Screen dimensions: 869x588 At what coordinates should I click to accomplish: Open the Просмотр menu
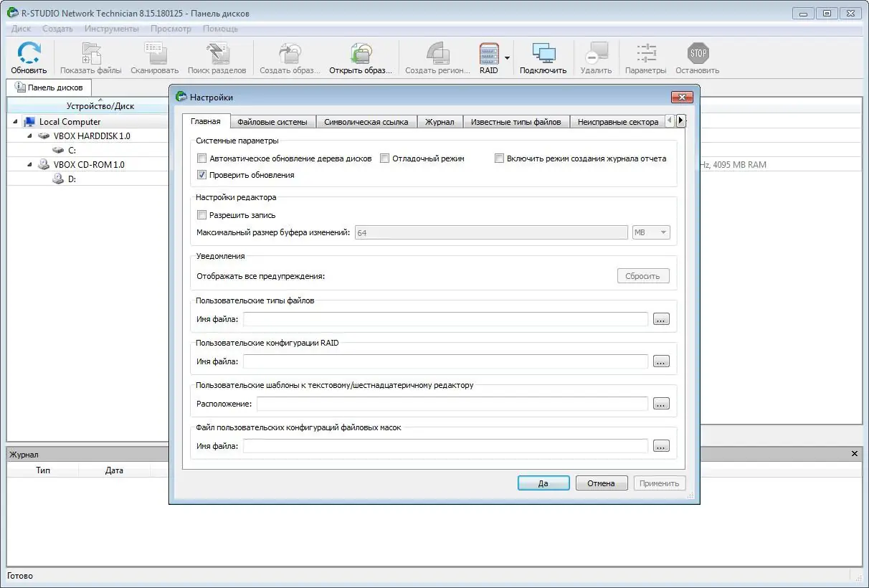click(171, 29)
